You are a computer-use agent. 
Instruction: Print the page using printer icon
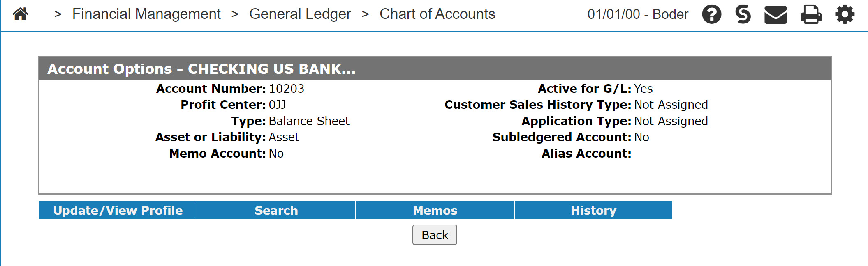811,15
